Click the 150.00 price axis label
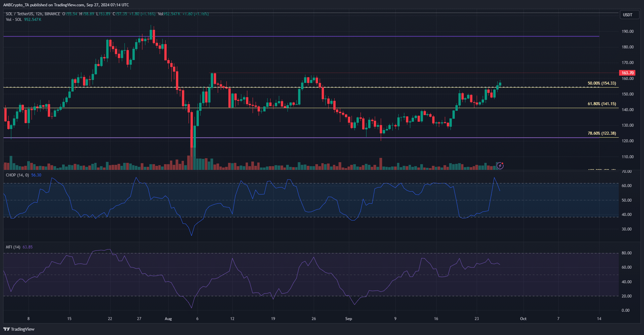The height and width of the screenshot is (335, 644). (x=627, y=94)
